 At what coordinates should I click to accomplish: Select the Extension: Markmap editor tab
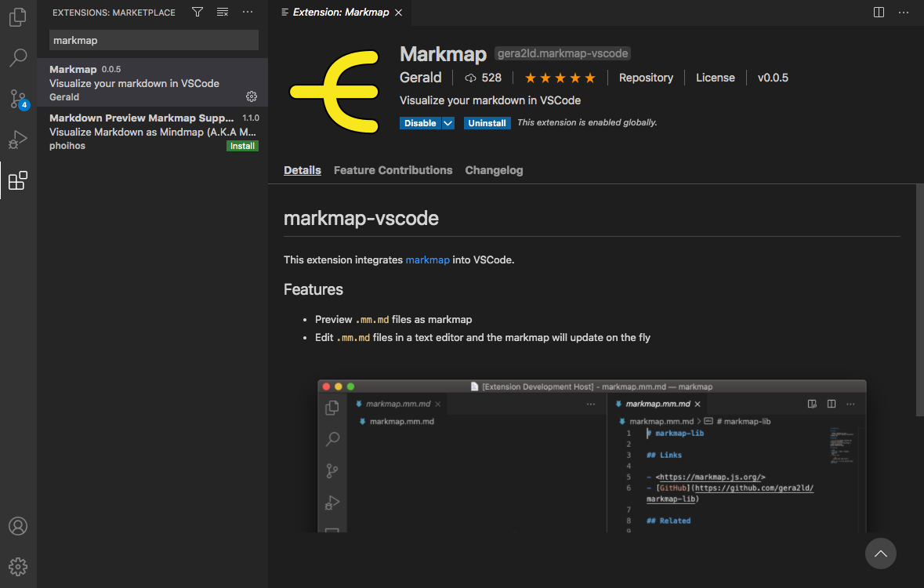[340, 13]
